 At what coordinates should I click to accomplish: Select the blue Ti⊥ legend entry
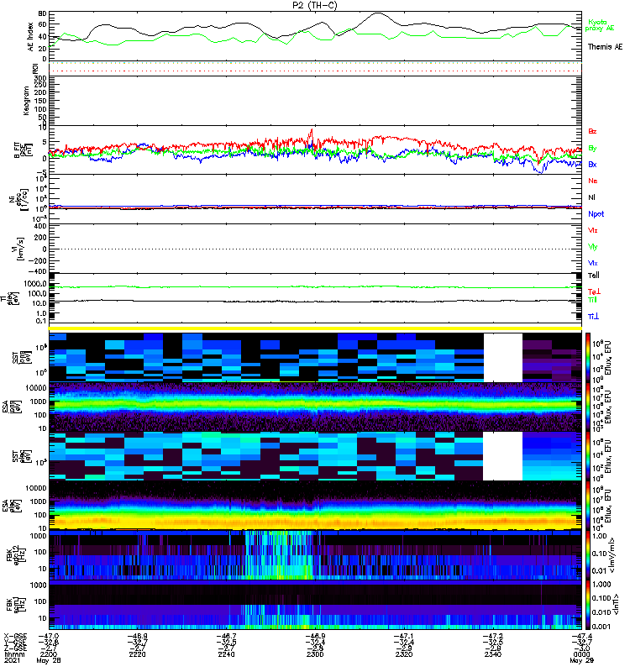pyautogui.click(x=593, y=317)
